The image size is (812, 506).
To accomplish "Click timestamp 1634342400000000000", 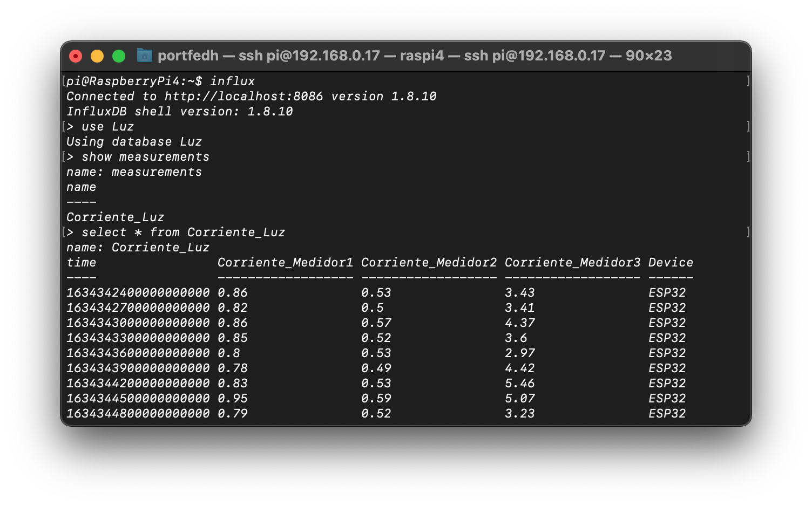I will coord(138,292).
